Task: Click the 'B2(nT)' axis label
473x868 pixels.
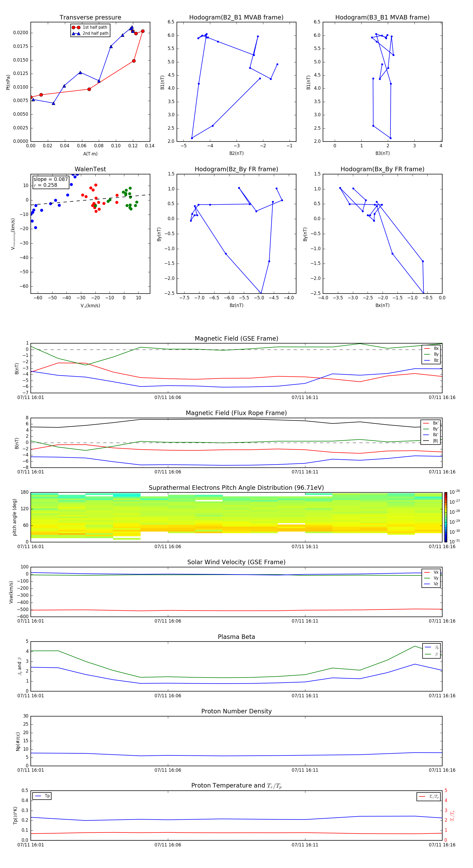Action: tap(236, 153)
